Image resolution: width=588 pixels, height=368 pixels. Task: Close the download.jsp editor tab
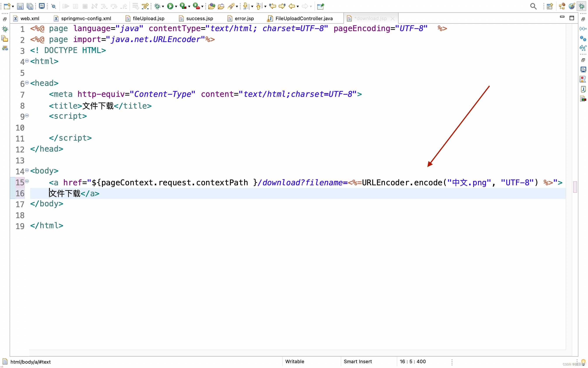pos(393,18)
